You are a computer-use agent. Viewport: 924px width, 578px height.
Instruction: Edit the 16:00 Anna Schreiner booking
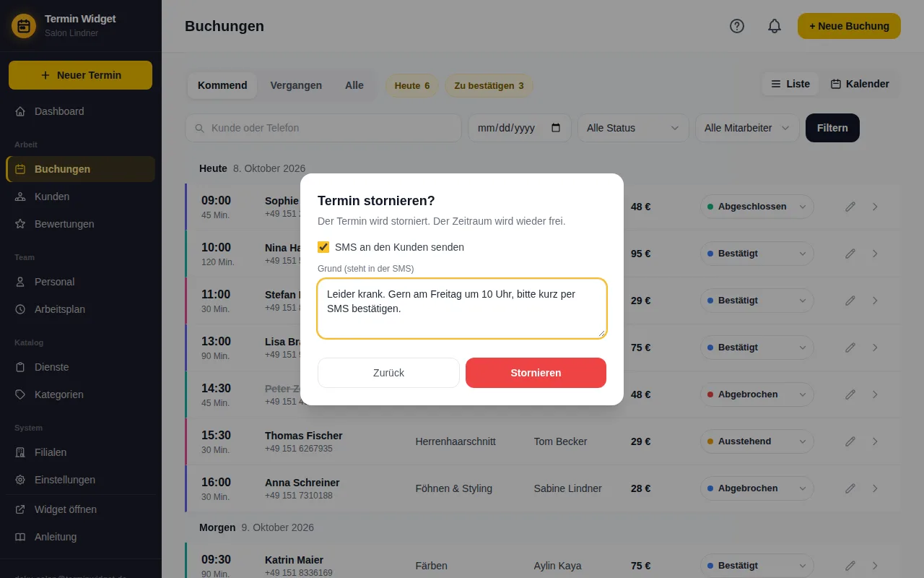(850, 488)
